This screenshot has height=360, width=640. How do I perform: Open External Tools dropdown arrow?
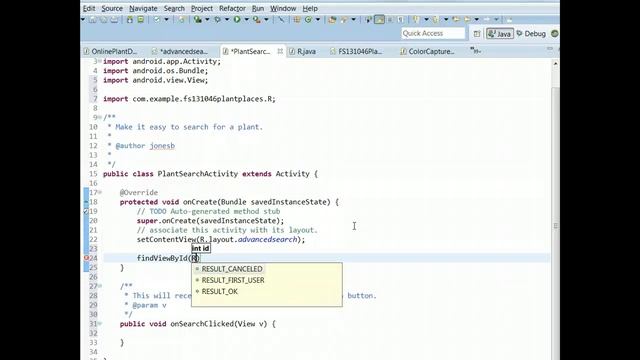click(x=266, y=20)
